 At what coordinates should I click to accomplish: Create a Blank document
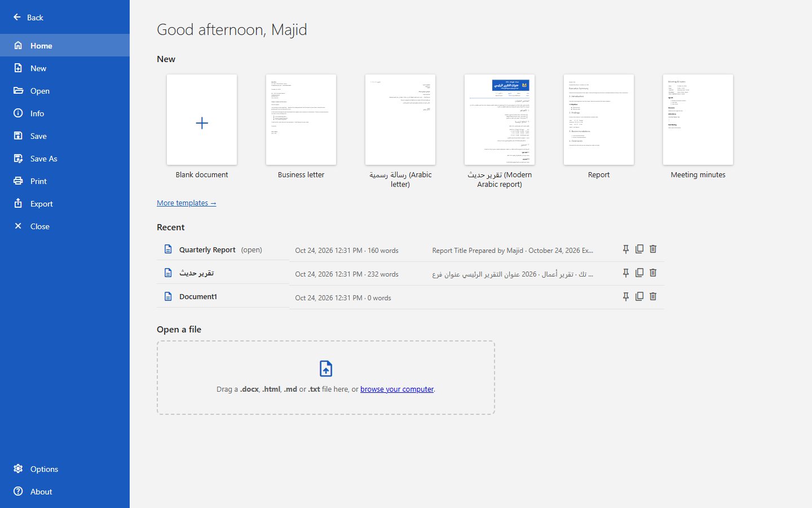tap(202, 127)
